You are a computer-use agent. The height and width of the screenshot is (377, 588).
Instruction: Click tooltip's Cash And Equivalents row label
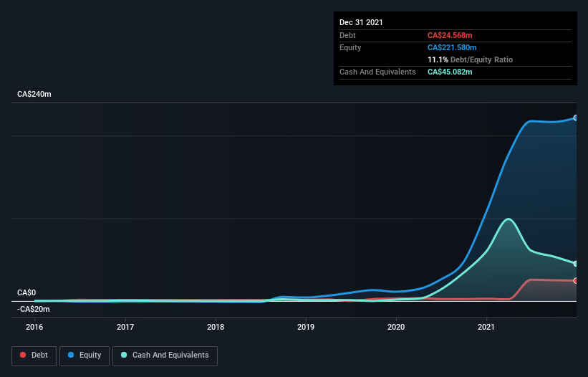[377, 72]
